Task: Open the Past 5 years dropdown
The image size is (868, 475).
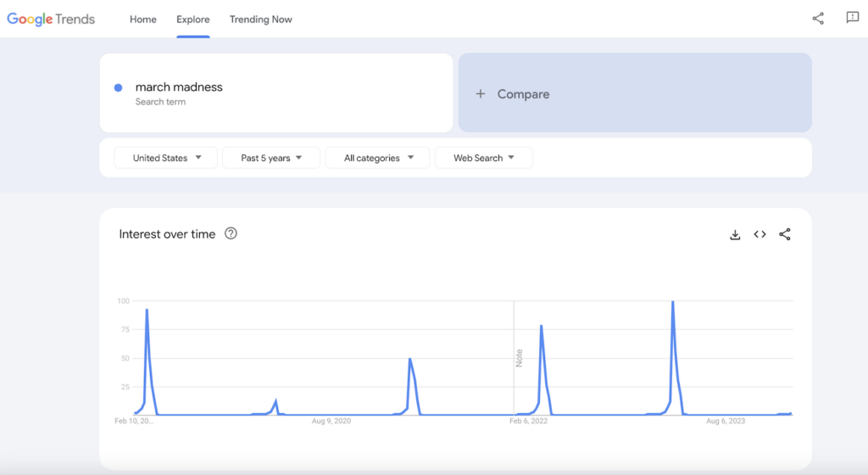Action: 271,158
